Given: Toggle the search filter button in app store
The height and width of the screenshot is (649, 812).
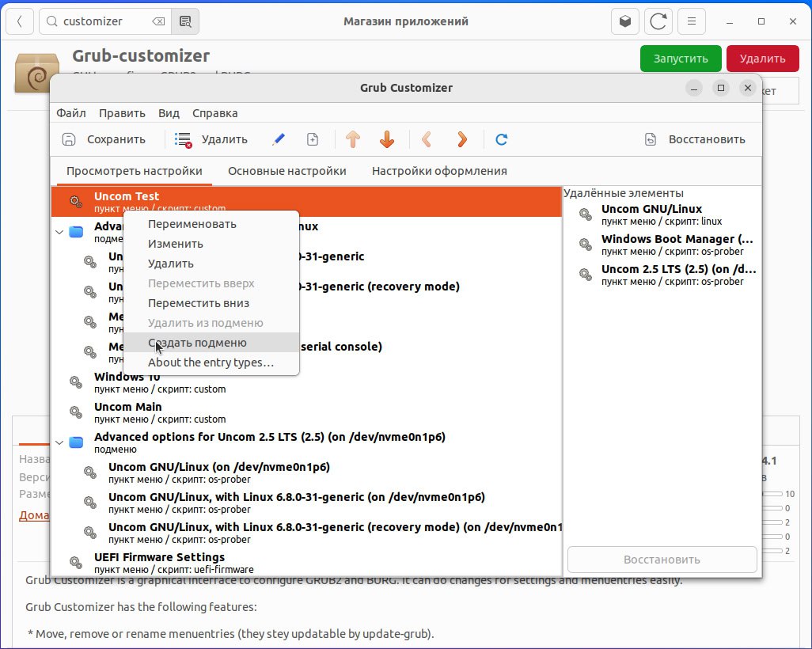Looking at the screenshot, I should 185,21.
